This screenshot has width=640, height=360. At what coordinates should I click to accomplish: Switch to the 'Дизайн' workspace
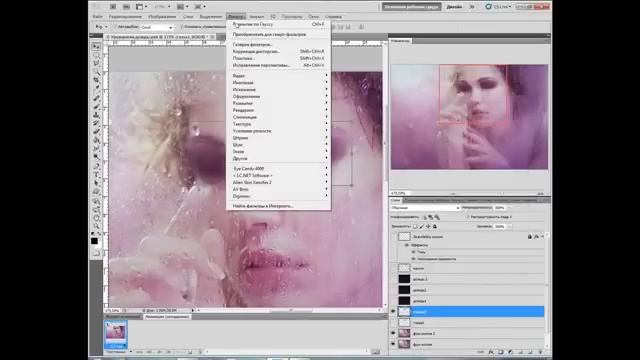click(x=454, y=7)
